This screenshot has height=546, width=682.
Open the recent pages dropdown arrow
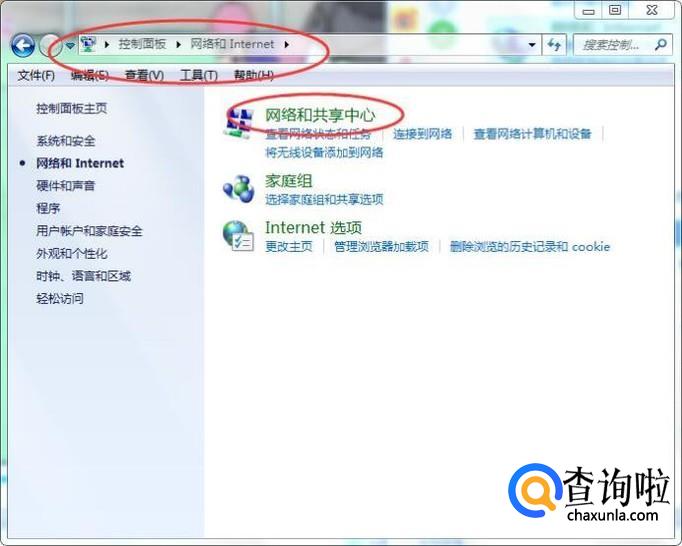[70, 45]
